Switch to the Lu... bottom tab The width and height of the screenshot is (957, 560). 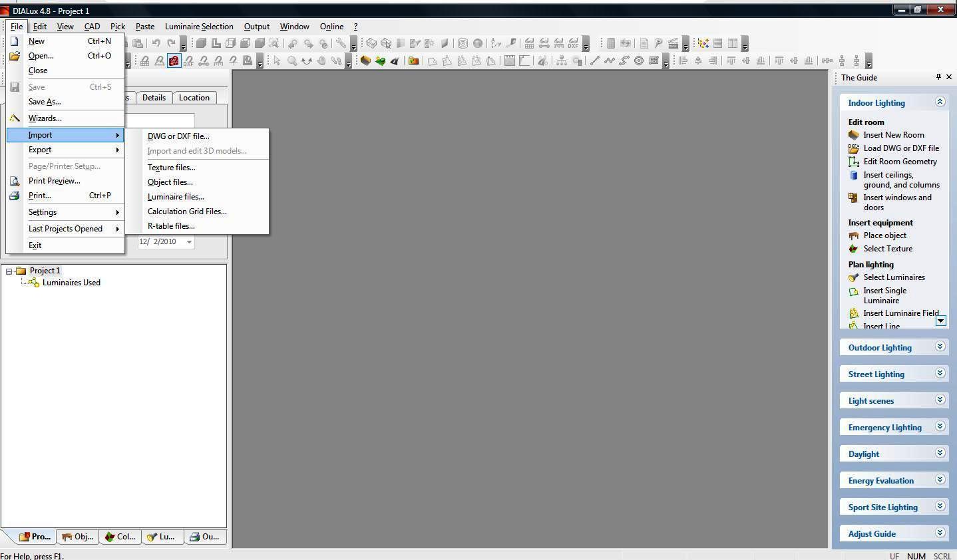[x=160, y=537]
